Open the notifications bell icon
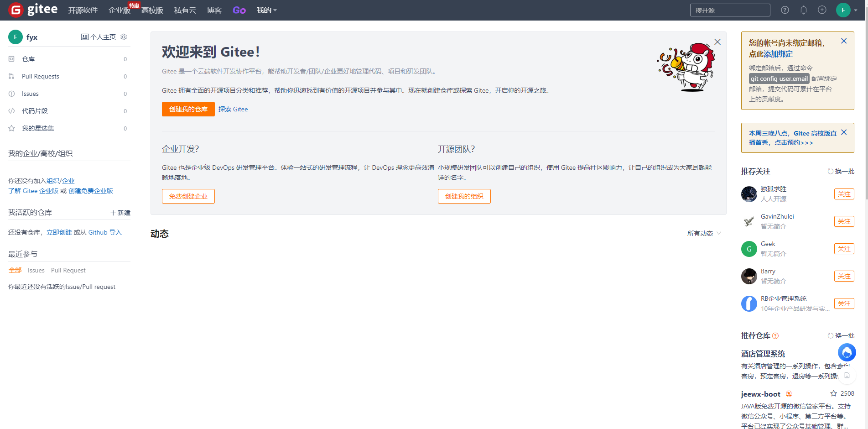The image size is (868, 429). [804, 10]
